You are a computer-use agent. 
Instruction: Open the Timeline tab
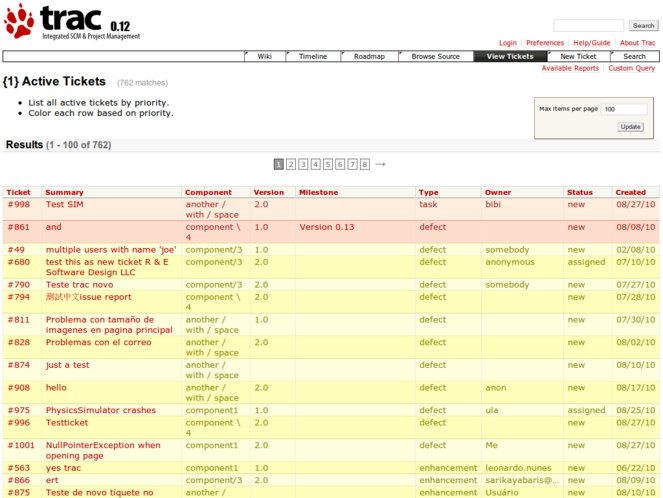[313, 57]
